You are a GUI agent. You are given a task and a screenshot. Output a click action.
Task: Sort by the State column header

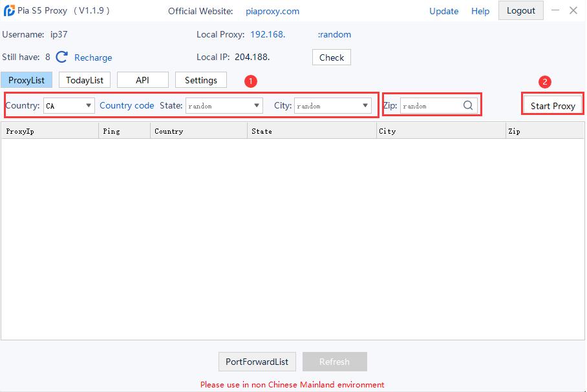(312, 131)
